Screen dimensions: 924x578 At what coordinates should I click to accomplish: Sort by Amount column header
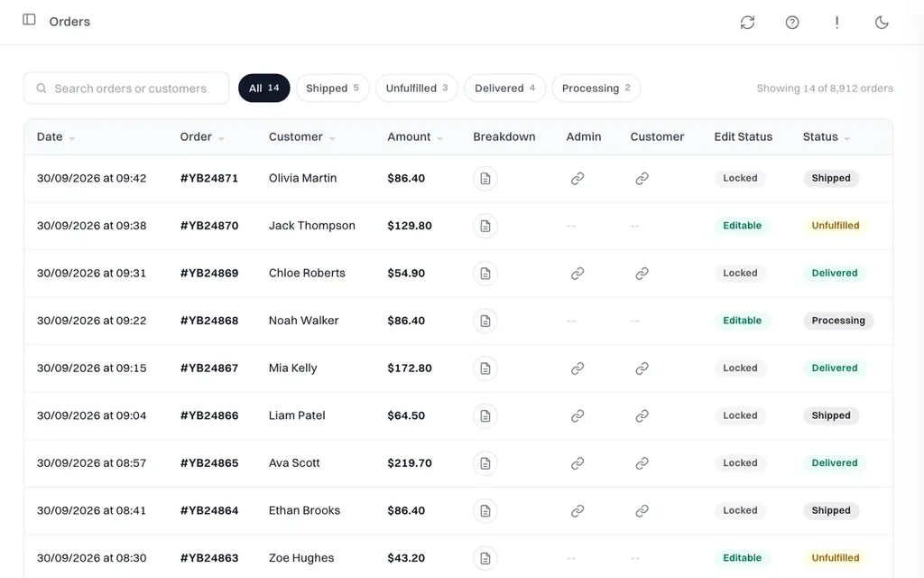(415, 137)
